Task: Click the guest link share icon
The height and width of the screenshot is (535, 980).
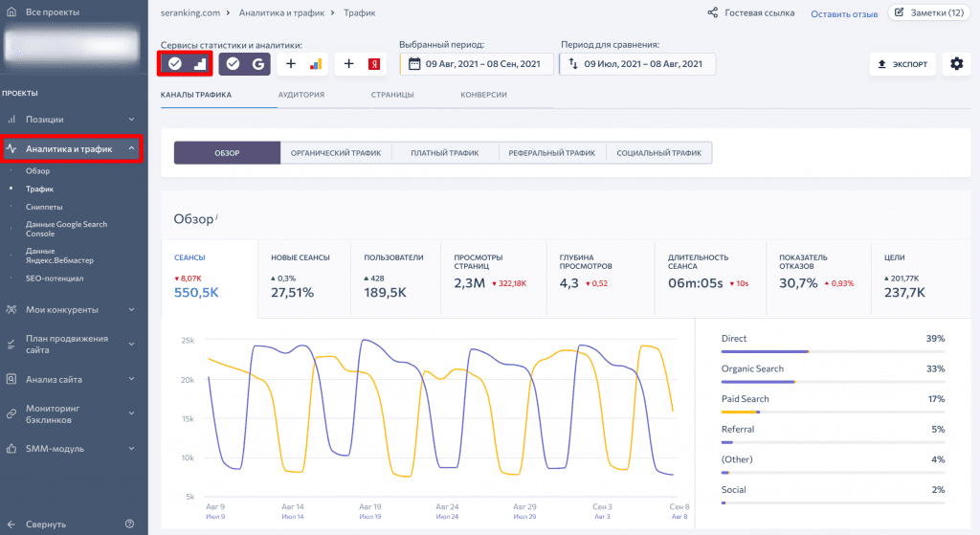Action: click(x=712, y=13)
